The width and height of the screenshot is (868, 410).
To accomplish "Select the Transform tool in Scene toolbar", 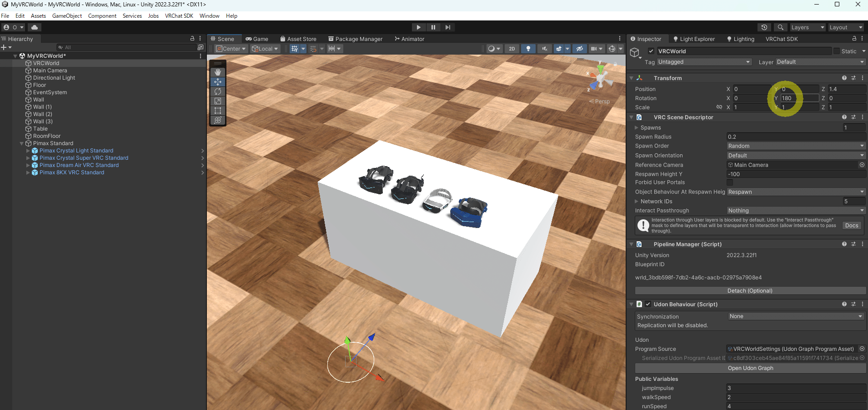I will point(218,120).
